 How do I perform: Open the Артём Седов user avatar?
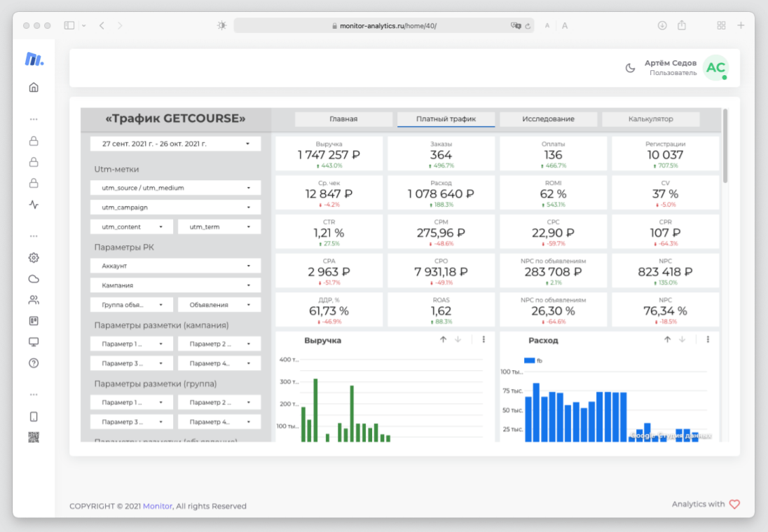coord(715,68)
